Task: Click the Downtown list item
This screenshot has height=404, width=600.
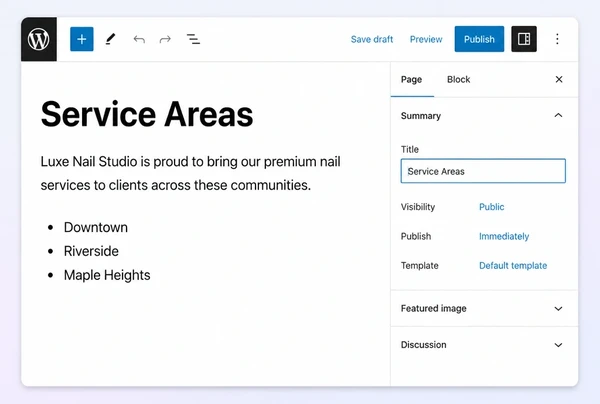Action: pos(96,227)
